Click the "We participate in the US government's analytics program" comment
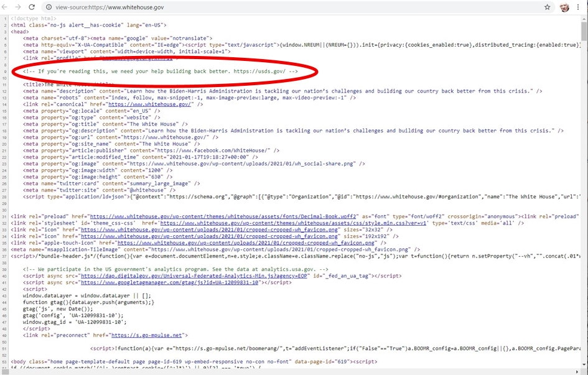The width and height of the screenshot is (588, 375). (x=175, y=269)
